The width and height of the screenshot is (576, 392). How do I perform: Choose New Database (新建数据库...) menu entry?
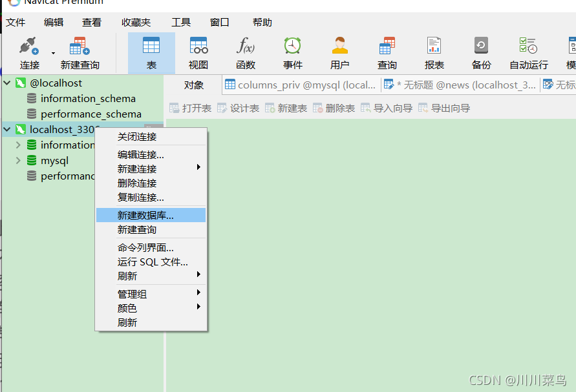[151, 216]
